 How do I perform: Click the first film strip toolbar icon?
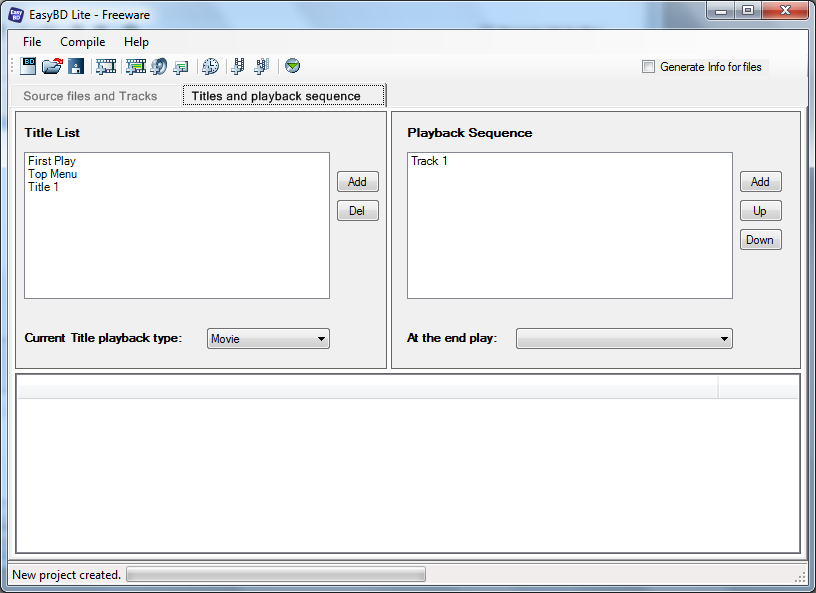(106, 66)
